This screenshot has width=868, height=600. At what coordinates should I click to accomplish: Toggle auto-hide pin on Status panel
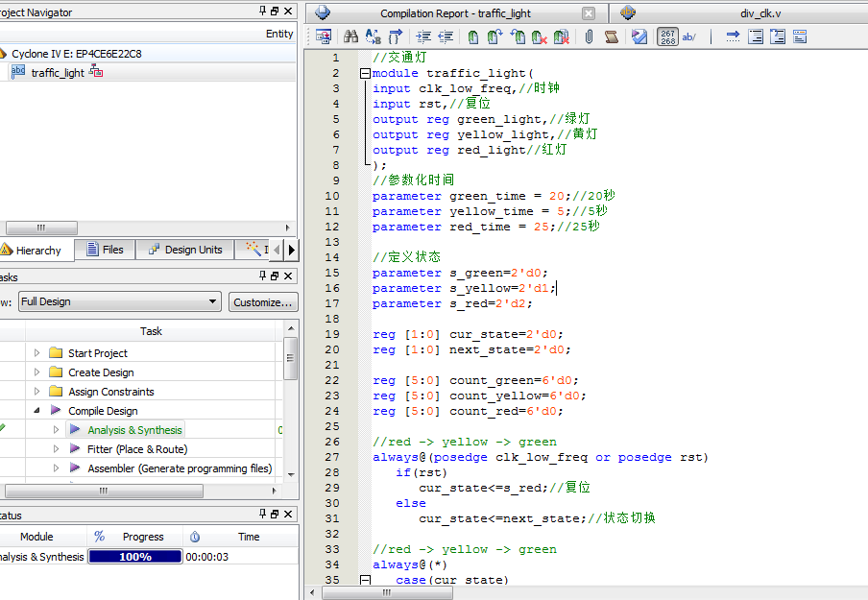[x=262, y=514]
